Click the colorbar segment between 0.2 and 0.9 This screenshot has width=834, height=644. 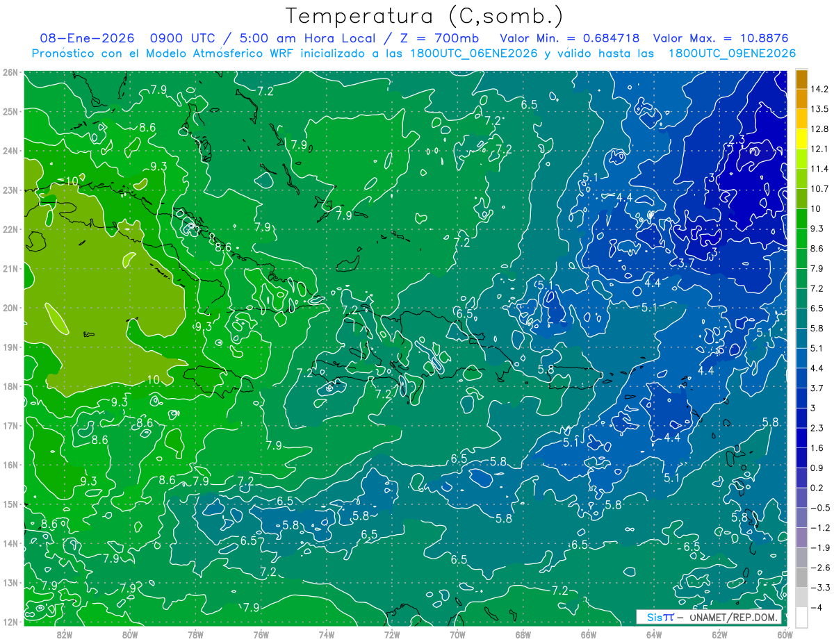point(801,478)
